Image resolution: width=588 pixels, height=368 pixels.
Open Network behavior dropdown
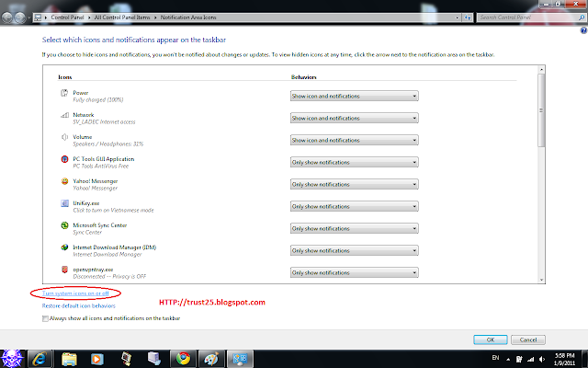[354, 118]
